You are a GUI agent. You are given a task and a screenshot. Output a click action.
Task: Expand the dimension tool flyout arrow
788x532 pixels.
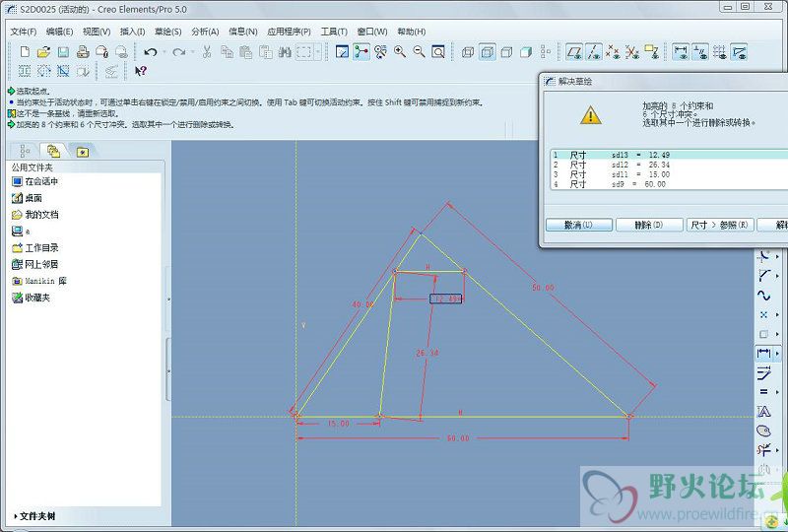777,354
